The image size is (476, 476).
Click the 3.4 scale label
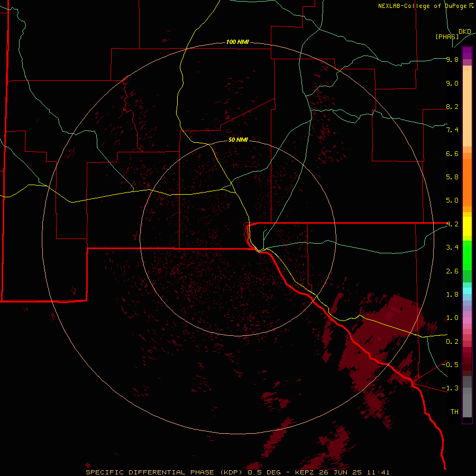452,248
